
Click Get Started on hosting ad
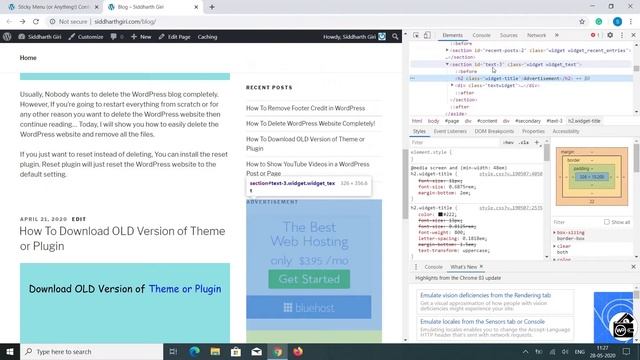tap(309, 279)
